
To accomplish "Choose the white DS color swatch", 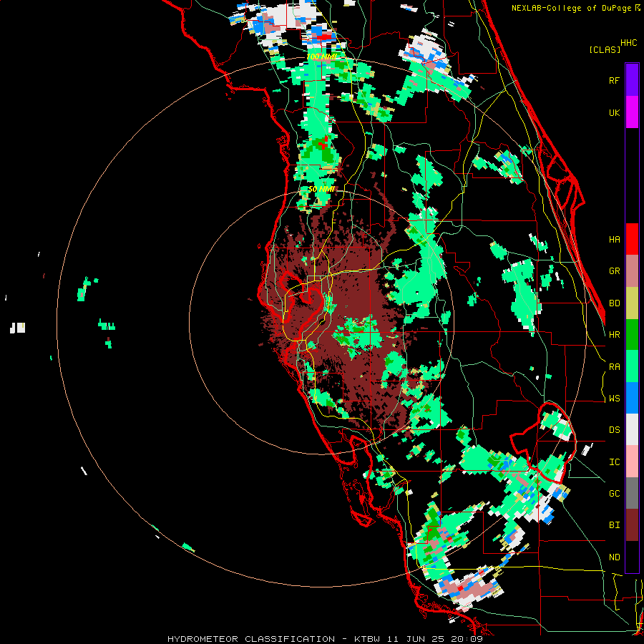I will (632, 429).
